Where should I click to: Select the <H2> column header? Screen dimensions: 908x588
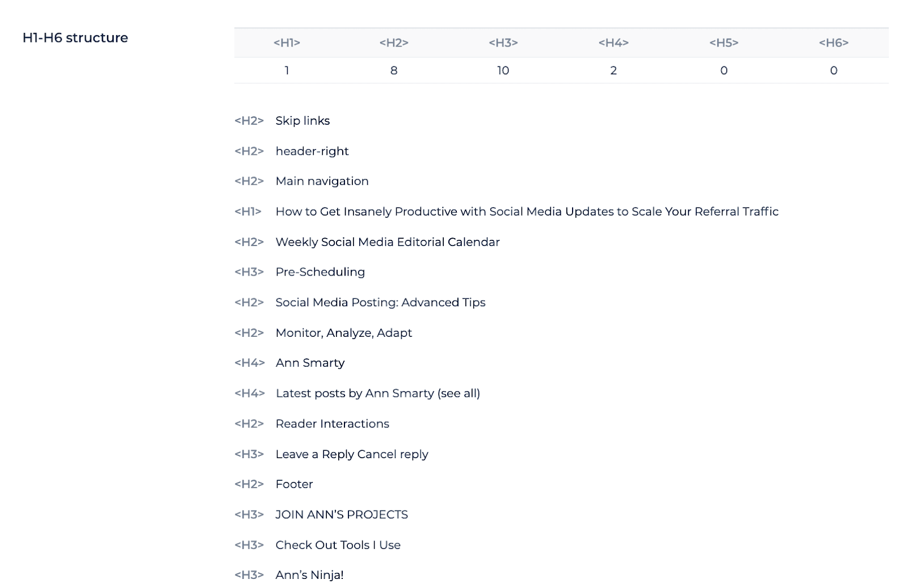pyautogui.click(x=394, y=43)
